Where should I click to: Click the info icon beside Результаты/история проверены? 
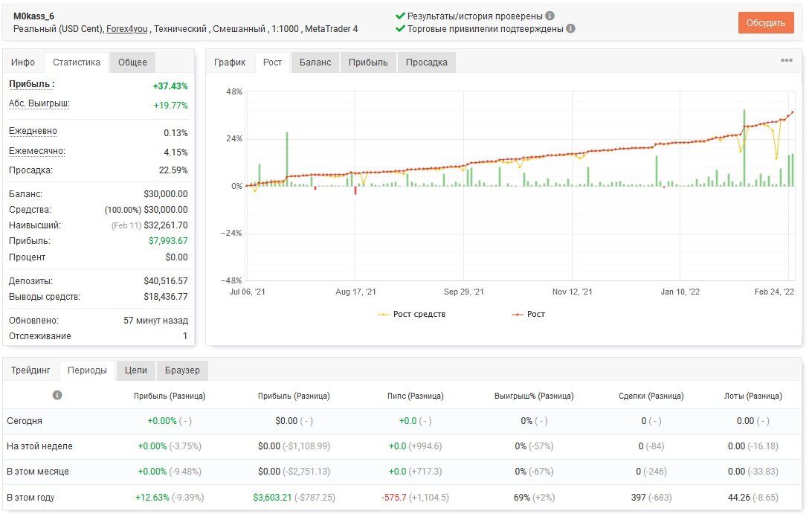(x=550, y=16)
